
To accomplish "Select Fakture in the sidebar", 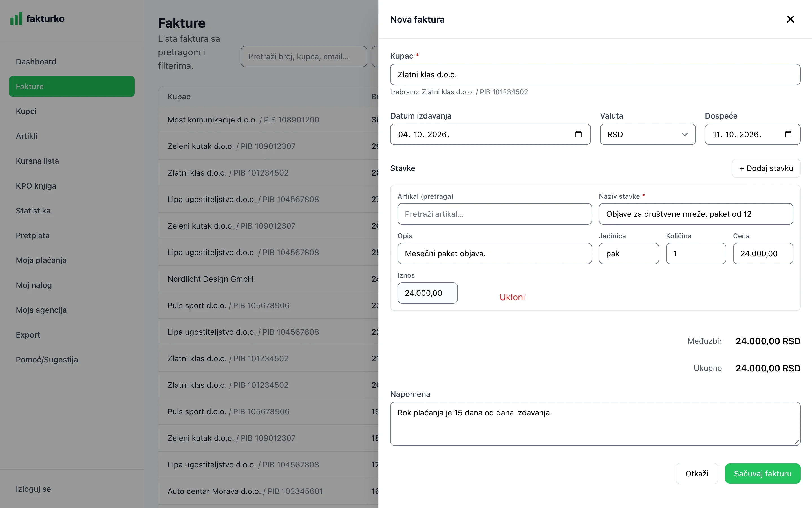I will [72, 86].
